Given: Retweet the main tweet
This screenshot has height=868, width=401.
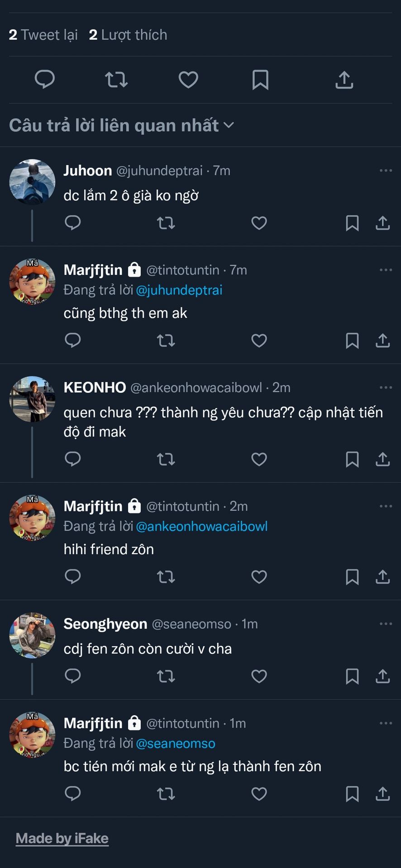Looking at the screenshot, I should click(x=116, y=80).
